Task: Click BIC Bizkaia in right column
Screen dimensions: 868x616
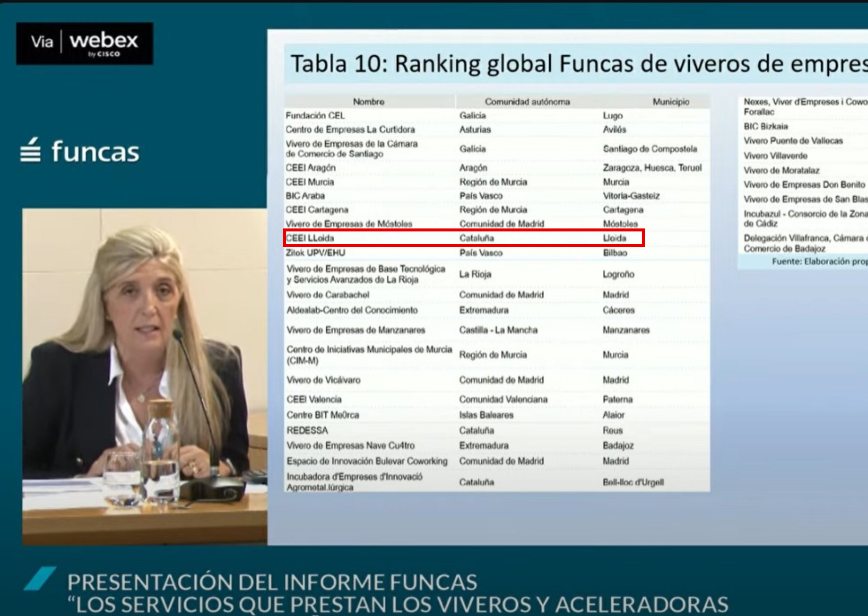Action: (x=765, y=126)
